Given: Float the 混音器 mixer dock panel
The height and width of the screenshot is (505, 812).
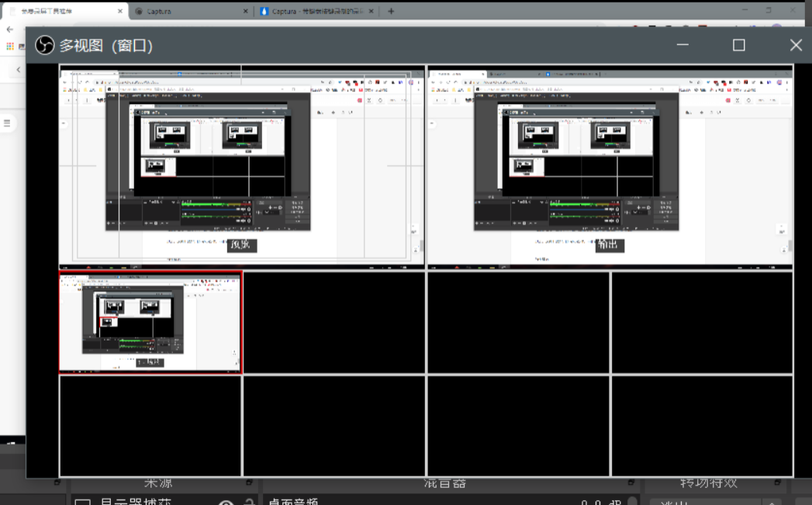Looking at the screenshot, I should [634, 483].
